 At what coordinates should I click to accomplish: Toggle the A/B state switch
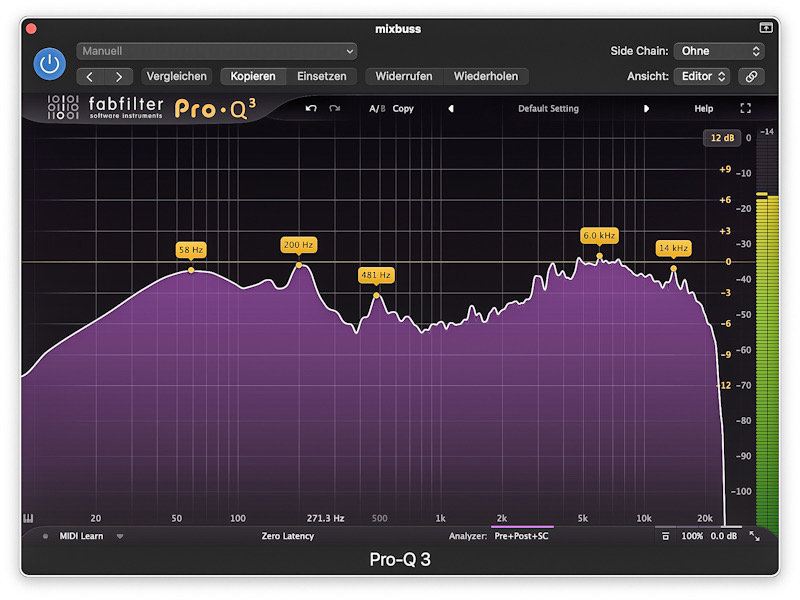point(377,109)
